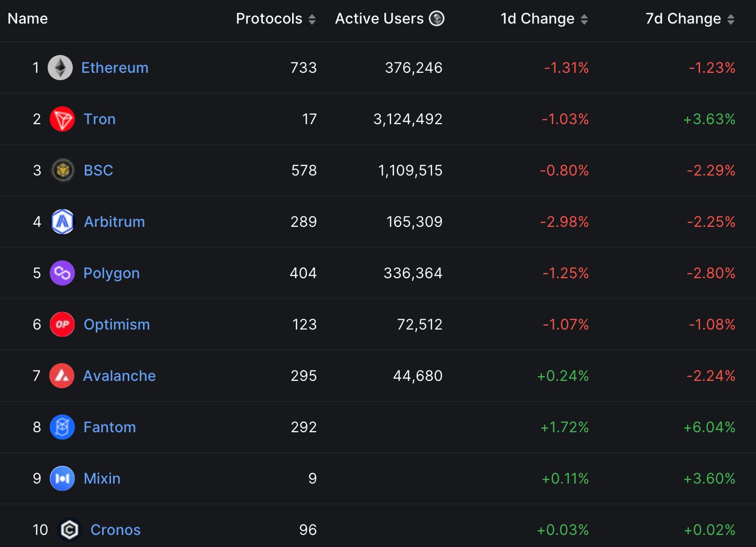Click the Mixin chain logo icon
The image size is (756, 547).
(x=62, y=478)
